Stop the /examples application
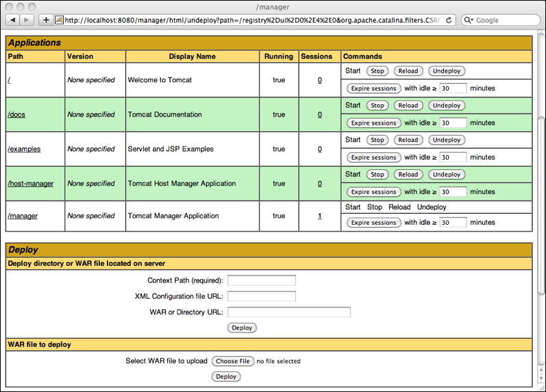The width and height of the screenshot is (546, 392). [x=377, y=140]
